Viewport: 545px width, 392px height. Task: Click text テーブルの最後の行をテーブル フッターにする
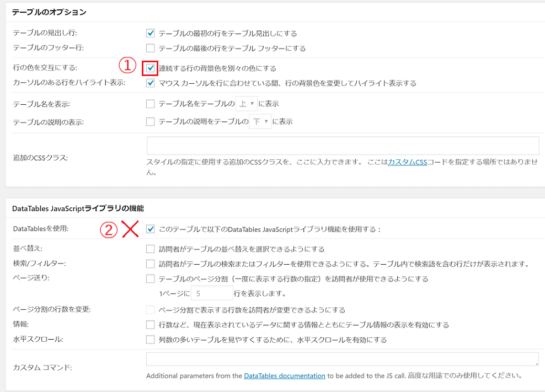coord(232,49)
